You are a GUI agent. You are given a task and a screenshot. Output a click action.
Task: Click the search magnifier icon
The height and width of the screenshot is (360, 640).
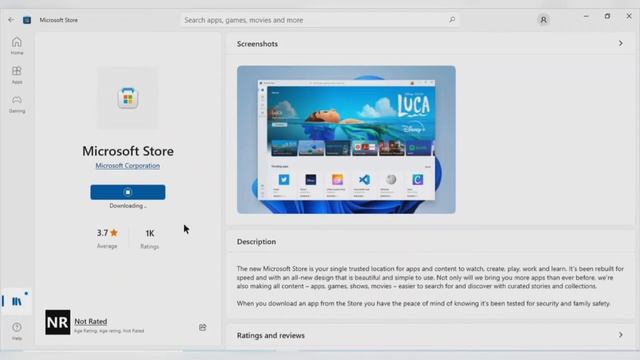pyautogui.click(x=452, y=20)
